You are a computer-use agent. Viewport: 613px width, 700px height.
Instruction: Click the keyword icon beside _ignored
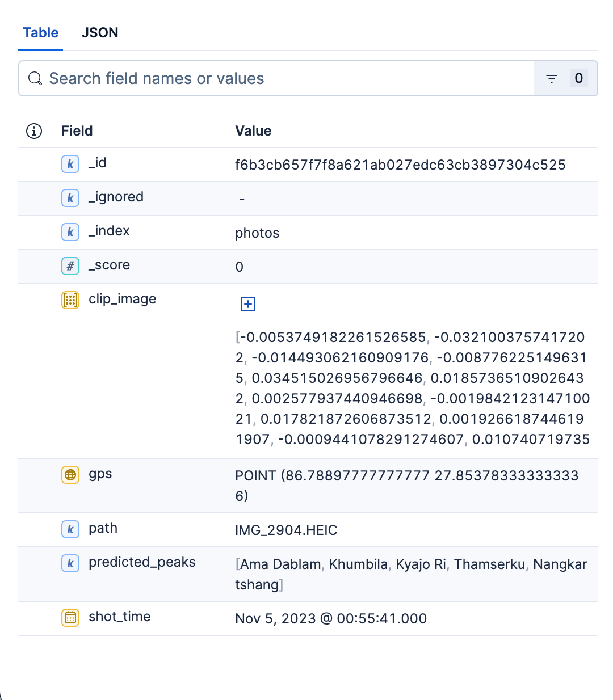pyautogui.click(x=70, y=198)
